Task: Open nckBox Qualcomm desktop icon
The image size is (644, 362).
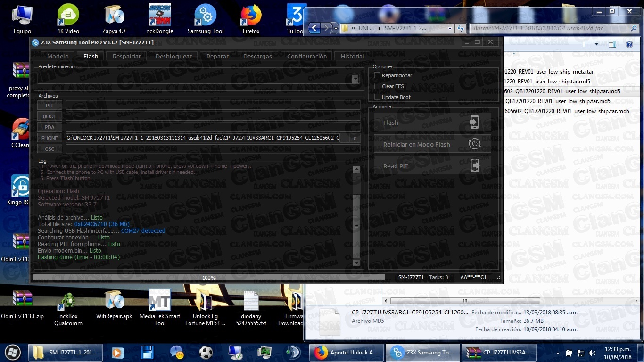Action: pyautogui.click(x=68, y=309)
